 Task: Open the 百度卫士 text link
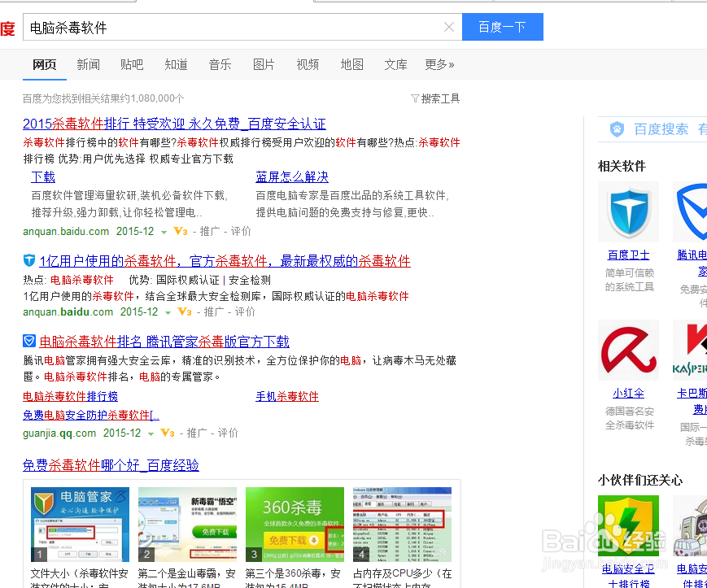click(629, 255)
